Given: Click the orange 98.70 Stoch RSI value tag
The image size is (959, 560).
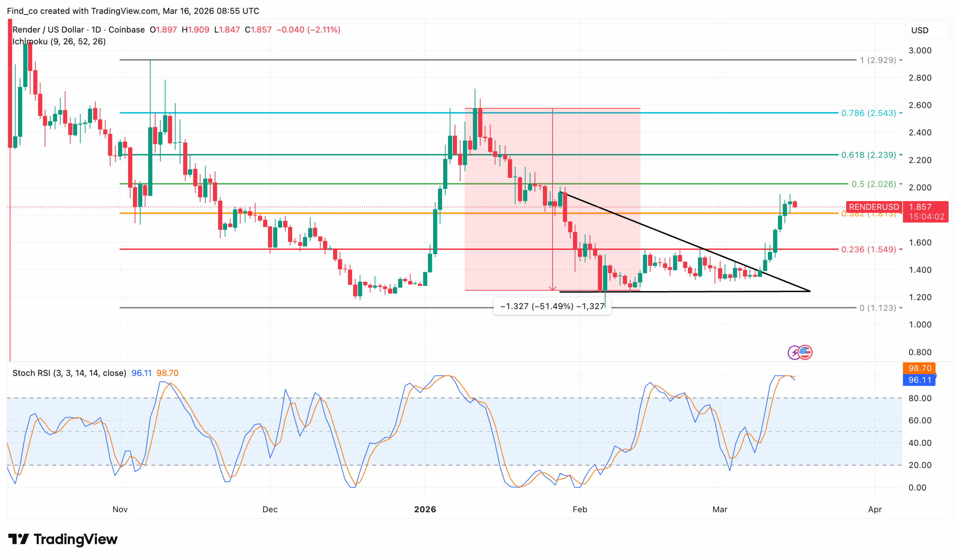Looking at the screenshot, I should coord(919,368).
